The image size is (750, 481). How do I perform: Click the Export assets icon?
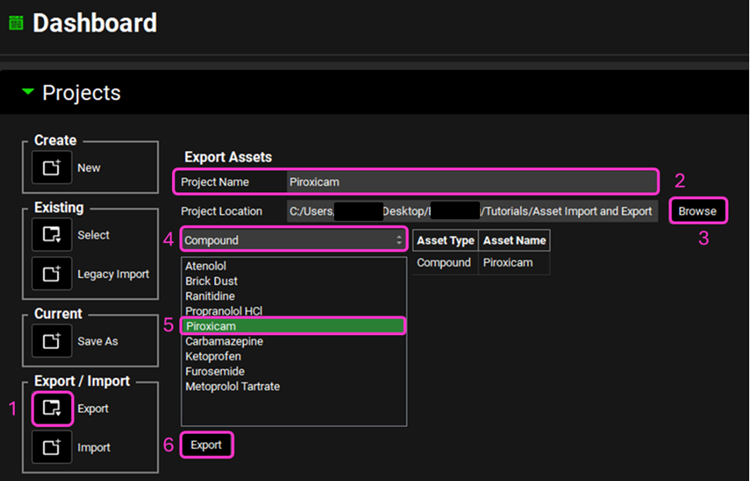click(x=52, y=408)
